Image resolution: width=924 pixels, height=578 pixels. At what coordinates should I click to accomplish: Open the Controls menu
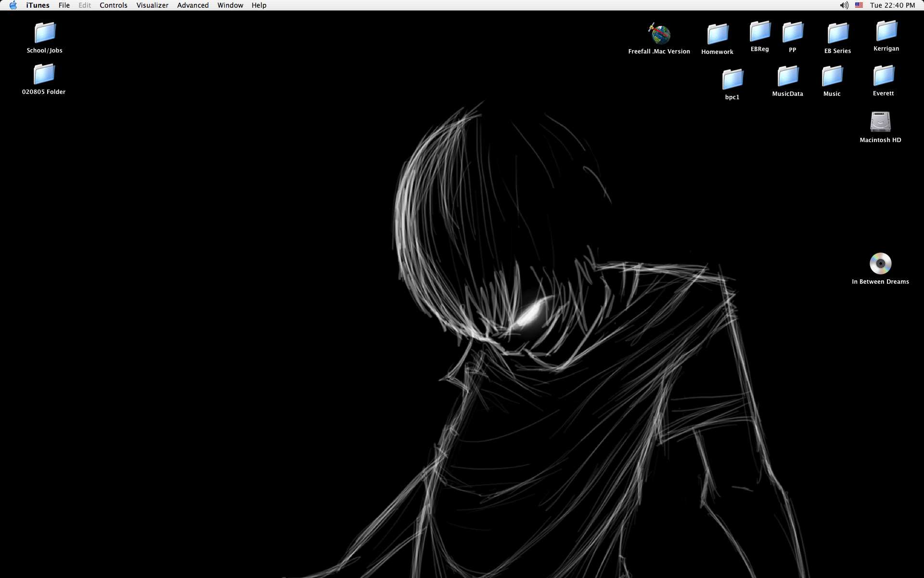(x=114, y=5)
